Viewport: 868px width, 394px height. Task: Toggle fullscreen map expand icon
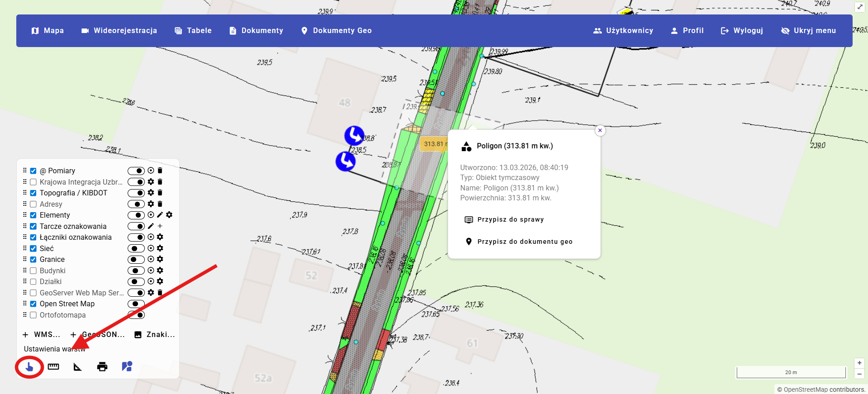tap(860, 7)
